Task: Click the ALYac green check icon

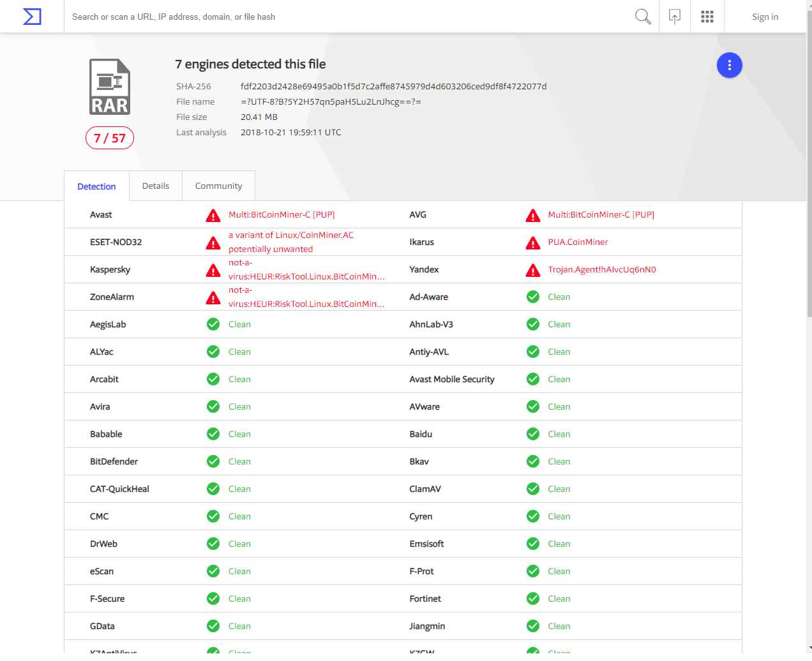Action: [213, 352]
